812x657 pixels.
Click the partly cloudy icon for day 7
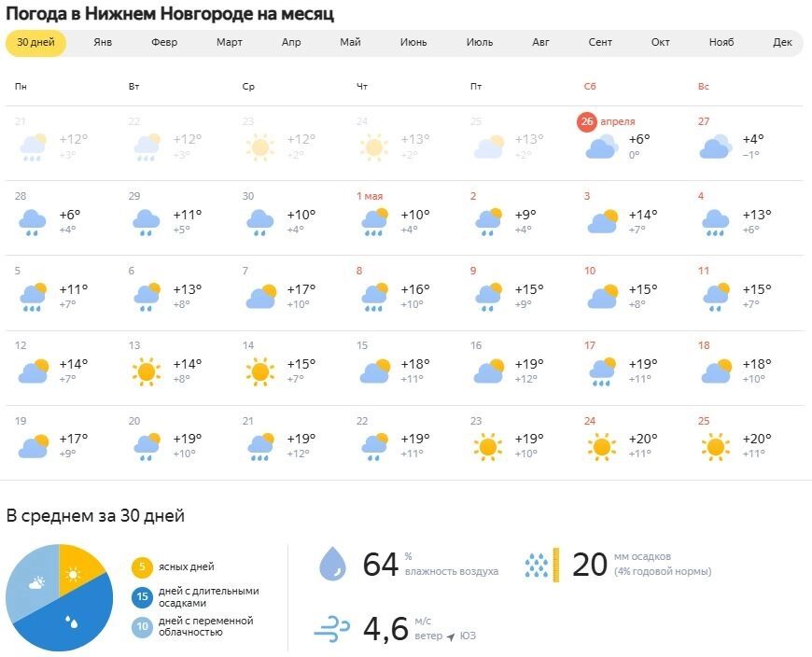259,297
